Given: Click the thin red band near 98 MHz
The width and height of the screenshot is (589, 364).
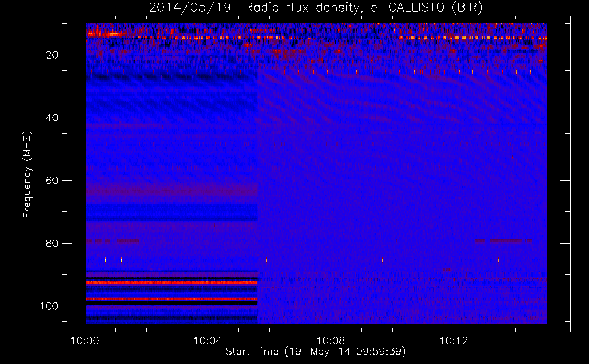Looking at the screenshot, I should point(171,299).
